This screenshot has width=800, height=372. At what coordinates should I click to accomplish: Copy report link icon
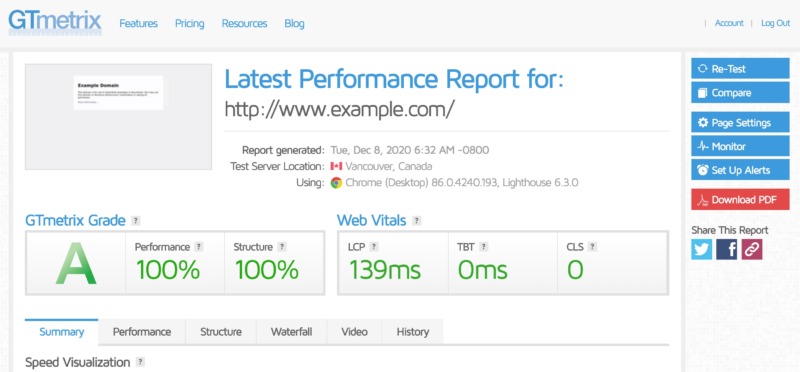click(752, 249)
